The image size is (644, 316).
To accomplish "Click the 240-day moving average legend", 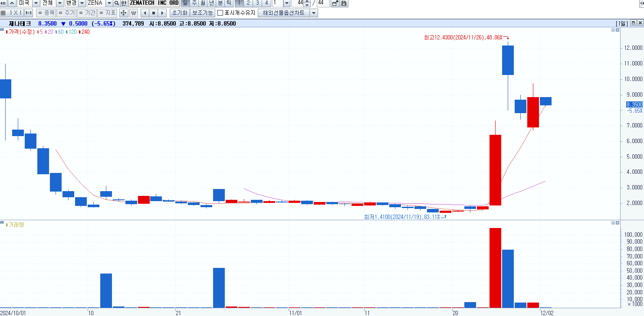I will pyautogui.click(x=84, y=32).
